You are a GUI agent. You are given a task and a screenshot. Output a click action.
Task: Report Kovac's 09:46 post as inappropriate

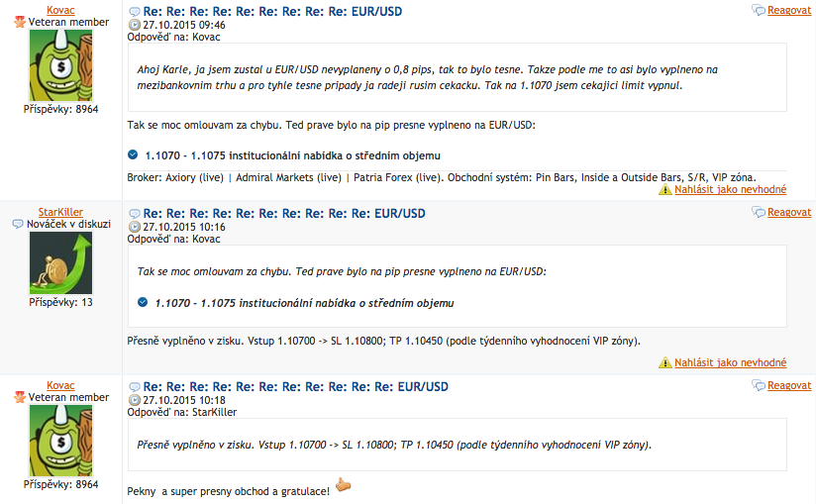pyautogui.click(x=731, y=189)
